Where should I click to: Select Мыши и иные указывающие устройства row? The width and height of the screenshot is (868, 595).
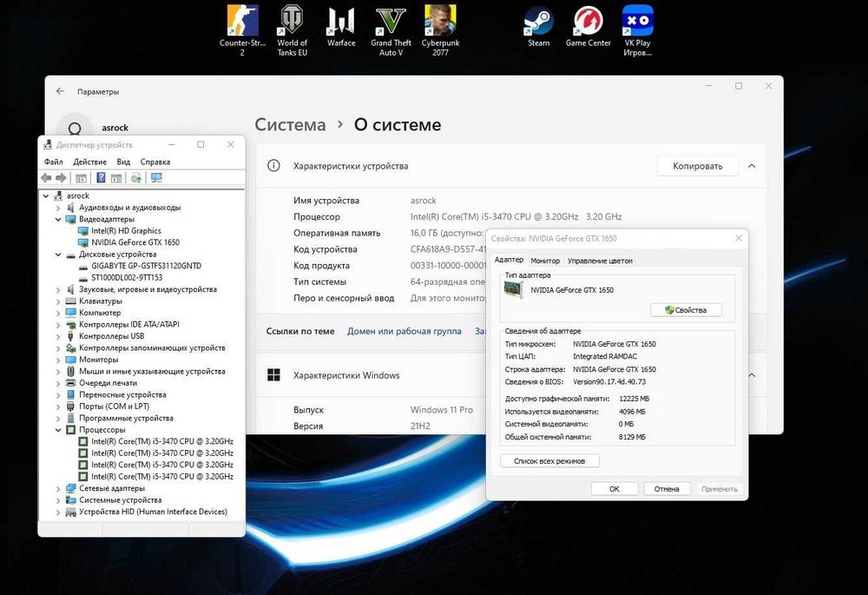(x=152, y=371)
